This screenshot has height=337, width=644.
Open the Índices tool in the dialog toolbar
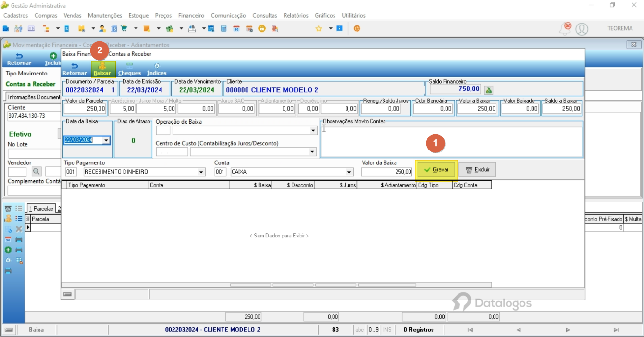(157, 69)
